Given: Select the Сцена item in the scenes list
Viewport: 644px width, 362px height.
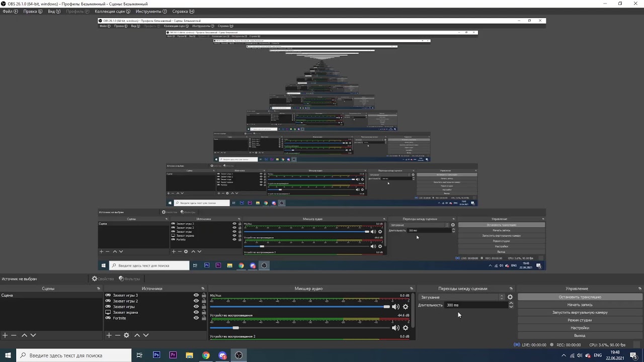Looking at the screenshot, I should [x=51, y=296].
